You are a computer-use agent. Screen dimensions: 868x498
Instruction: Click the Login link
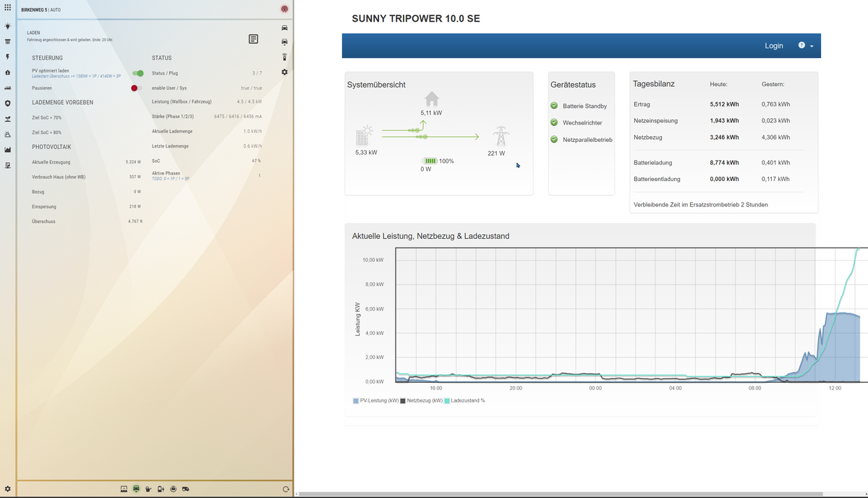(x=774, y=46)
